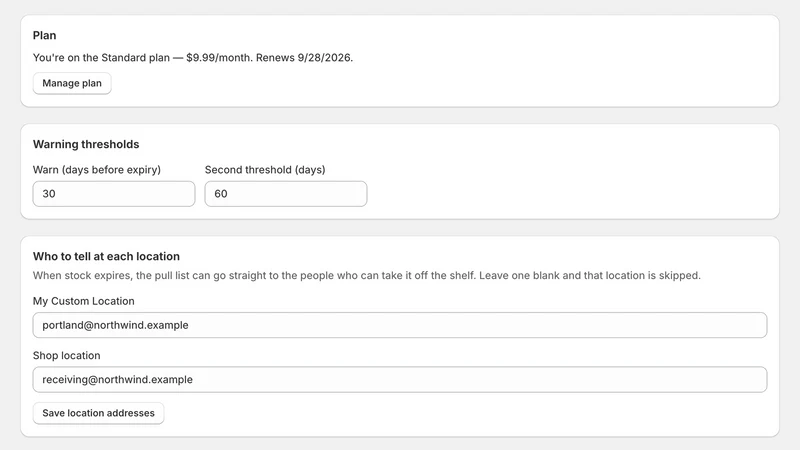This screenshot has width=800, height=450.
Task: Select the Standard plan renewal text
Action: (x=193, y=58)
